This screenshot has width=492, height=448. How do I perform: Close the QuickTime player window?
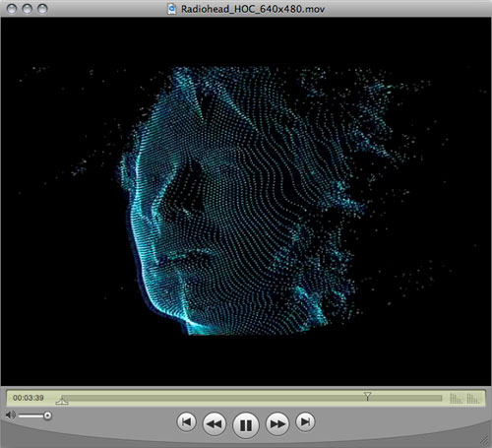click(x=12, y=9)
